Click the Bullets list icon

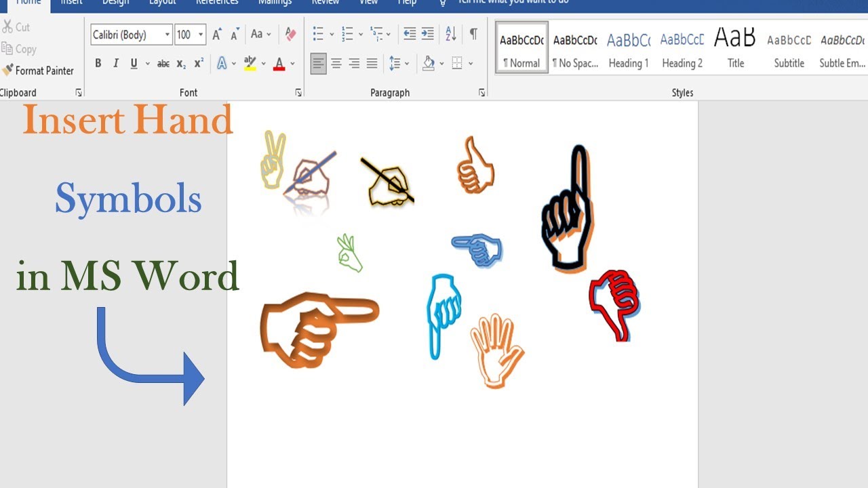click(318, 34)
